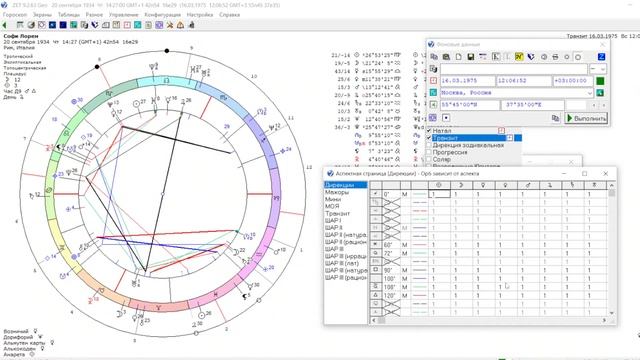640x360 pixels.
Task: Click the M cell in 108° row
Action: [404, 287]
